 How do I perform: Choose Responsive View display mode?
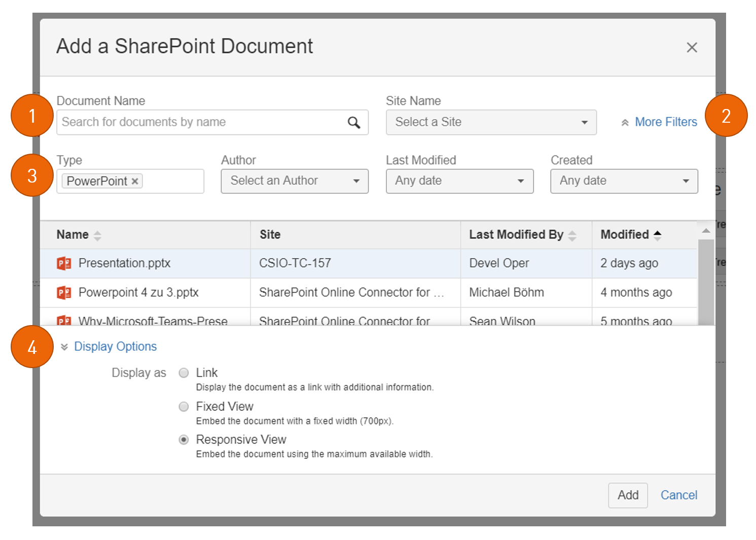point(184,440)
